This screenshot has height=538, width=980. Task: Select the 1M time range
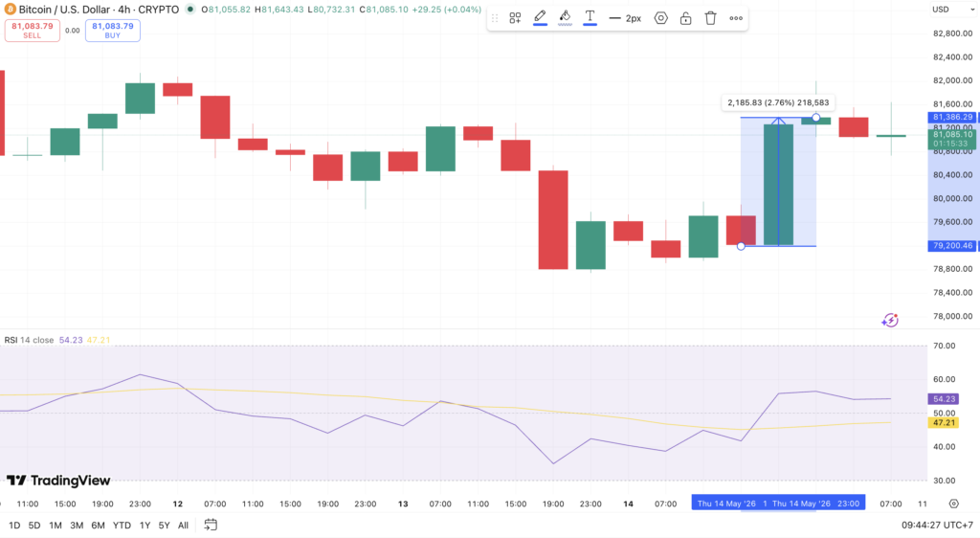click(55, 526)
